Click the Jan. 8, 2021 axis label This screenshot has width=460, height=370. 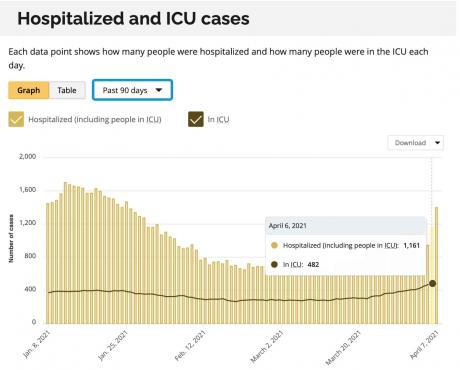coord(37,344)
